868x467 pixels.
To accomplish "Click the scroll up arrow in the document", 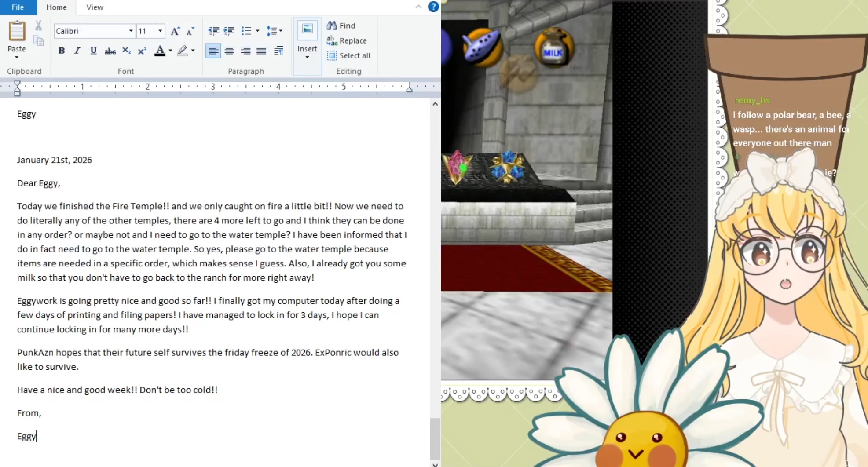I will (435, 104).
